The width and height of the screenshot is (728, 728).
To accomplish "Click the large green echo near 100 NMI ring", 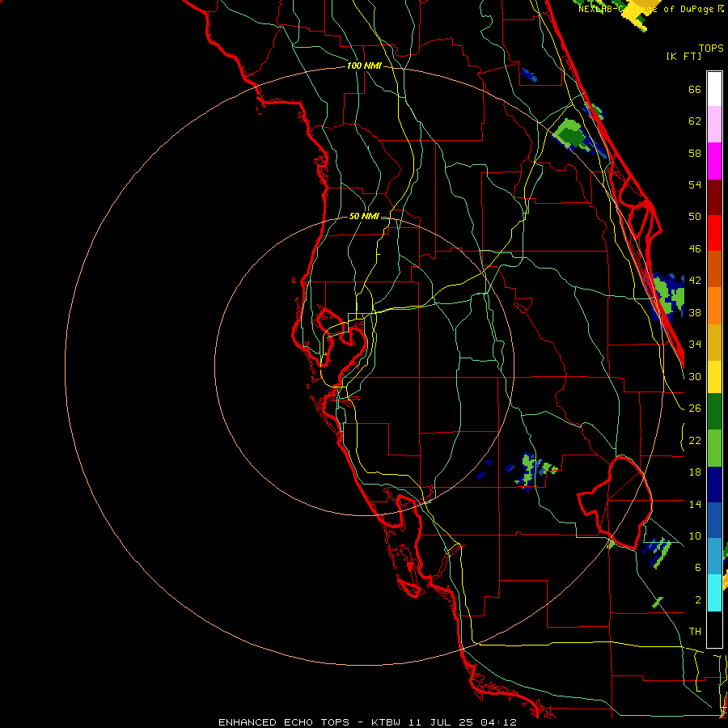I will pos(571,133).
